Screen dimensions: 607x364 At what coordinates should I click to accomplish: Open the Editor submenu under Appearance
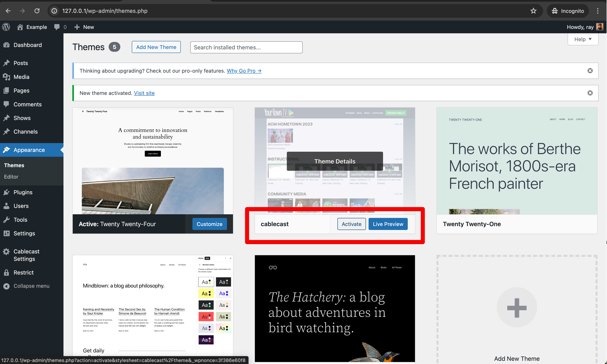11,177
